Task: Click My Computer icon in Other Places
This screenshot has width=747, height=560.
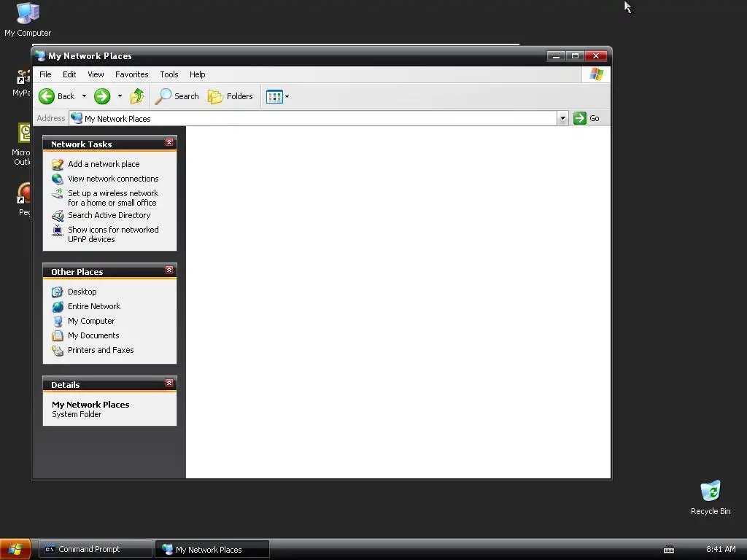Action: pos(58,322)
